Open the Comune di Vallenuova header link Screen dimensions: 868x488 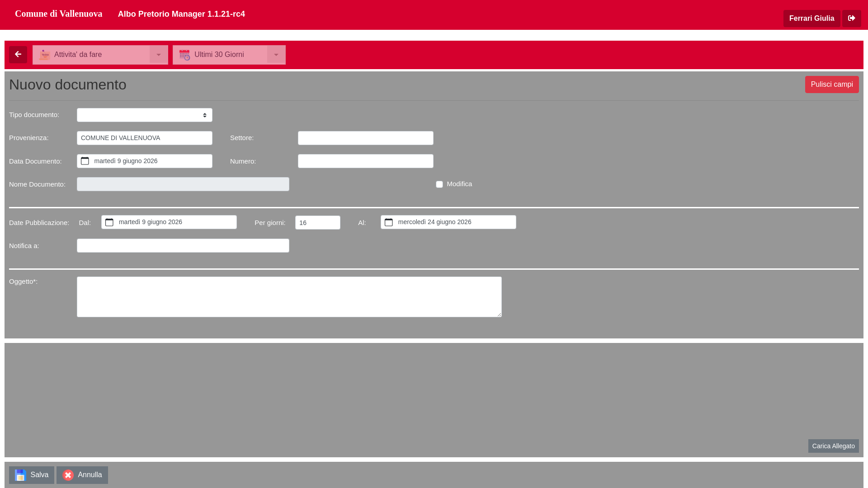tap(59, 14)
